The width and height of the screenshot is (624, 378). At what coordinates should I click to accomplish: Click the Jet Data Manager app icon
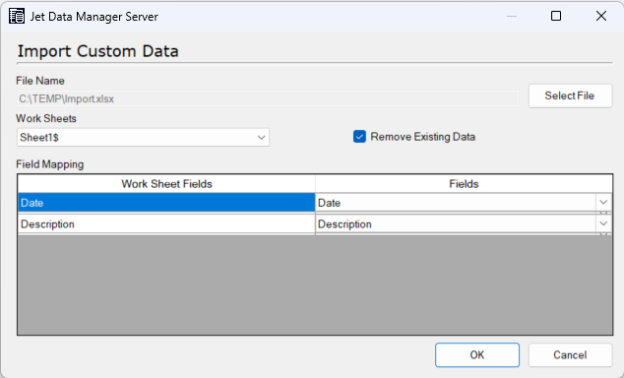(x=17, y=16)
